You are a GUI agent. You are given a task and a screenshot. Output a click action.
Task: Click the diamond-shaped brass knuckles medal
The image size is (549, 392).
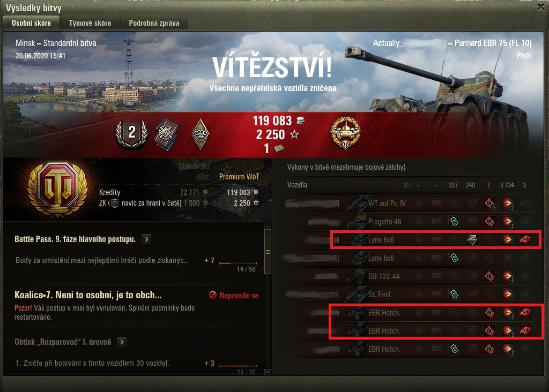(201, 134)
